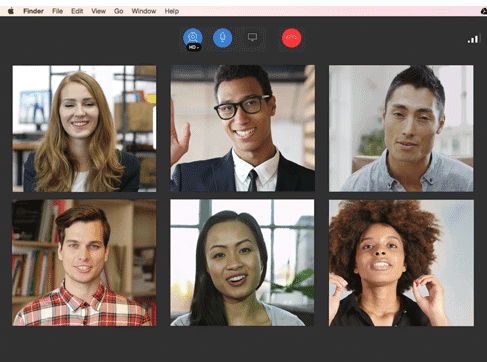Select video tile of man in plaid shirt

tap(84, 263)
